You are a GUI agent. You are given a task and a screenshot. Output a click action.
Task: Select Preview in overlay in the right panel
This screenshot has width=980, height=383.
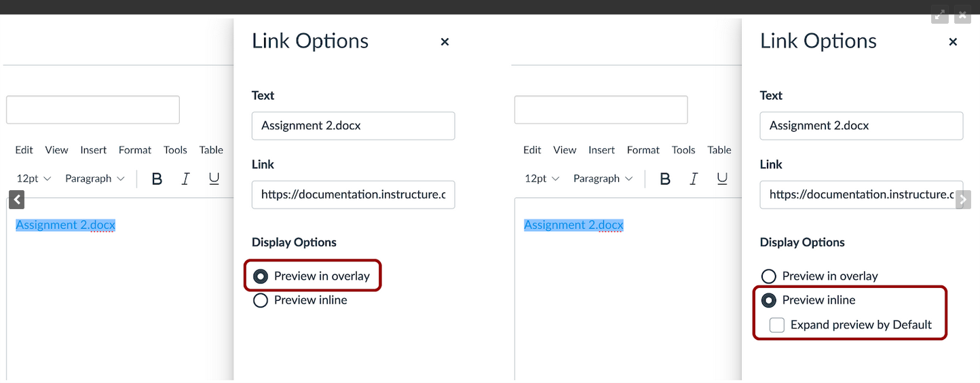pos(769,276)
